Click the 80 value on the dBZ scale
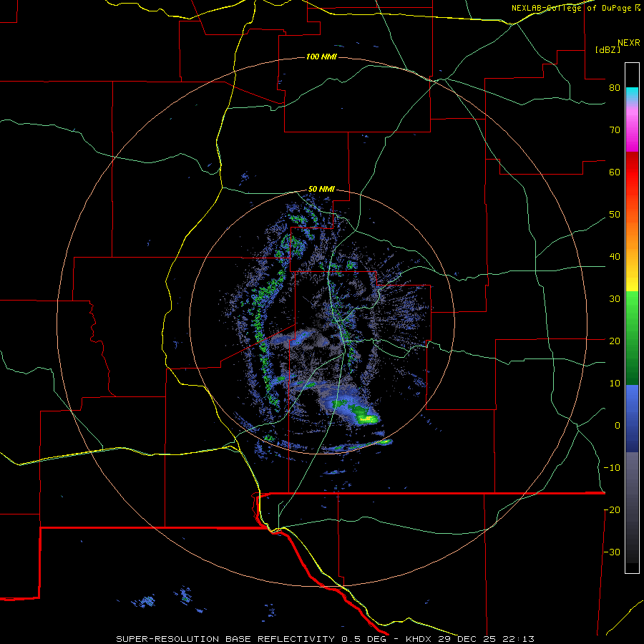644x644 pixels. coord(615,88)
